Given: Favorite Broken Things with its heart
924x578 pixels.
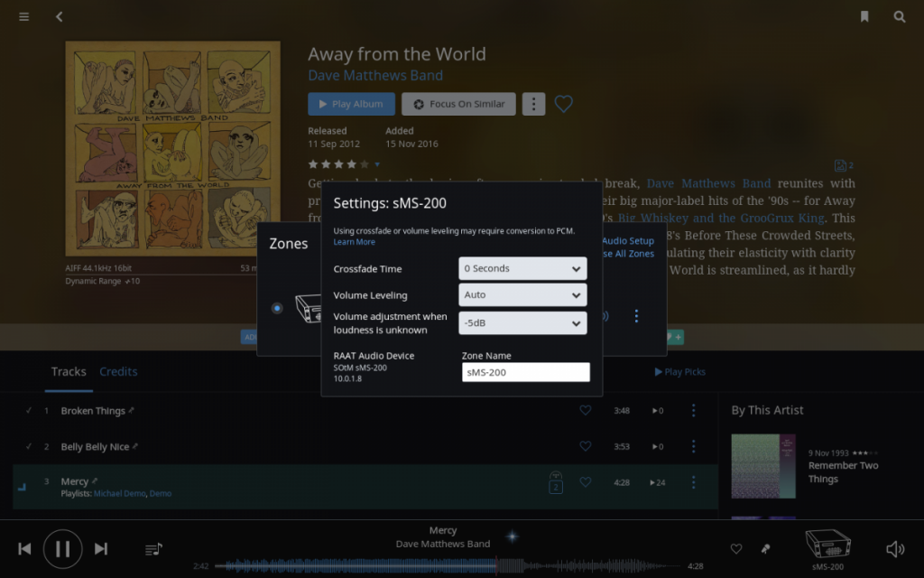Looking at the screenshot, I should (585, 410).
